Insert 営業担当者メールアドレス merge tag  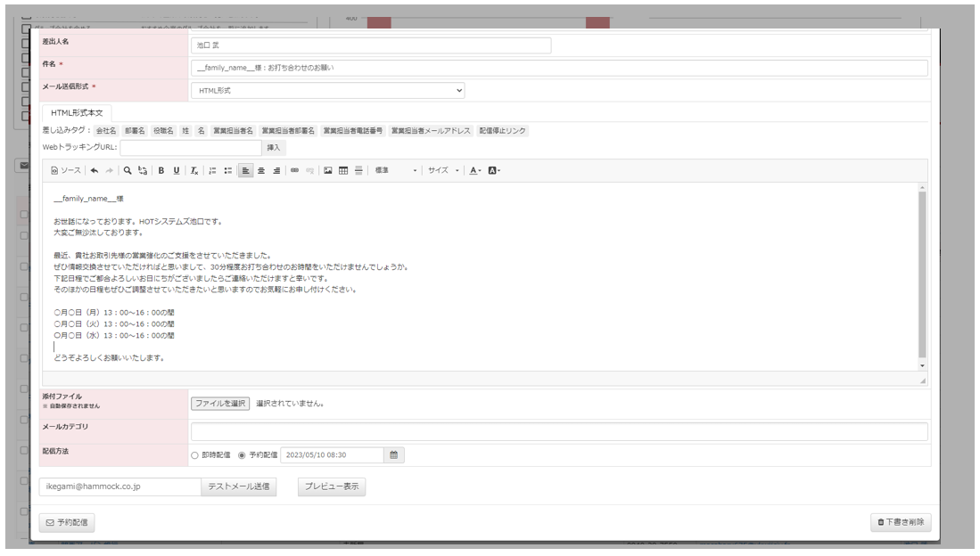pos(431,131)
